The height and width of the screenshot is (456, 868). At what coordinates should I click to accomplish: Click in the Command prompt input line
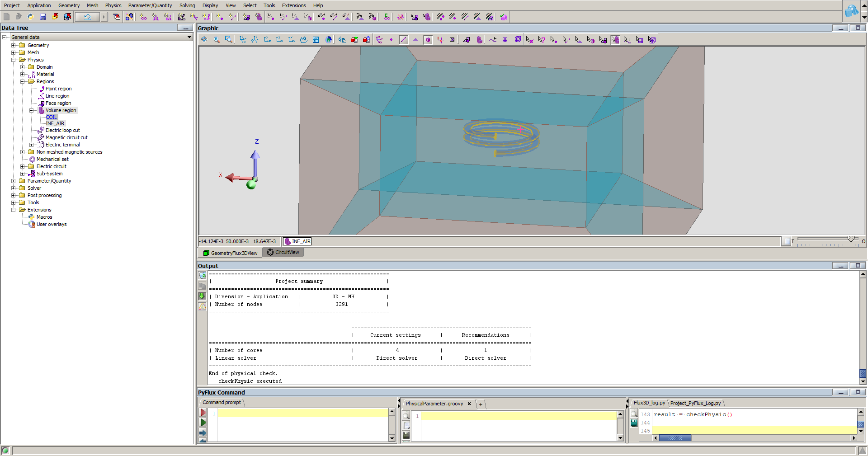pyautogui.click(x=302, y=414)
